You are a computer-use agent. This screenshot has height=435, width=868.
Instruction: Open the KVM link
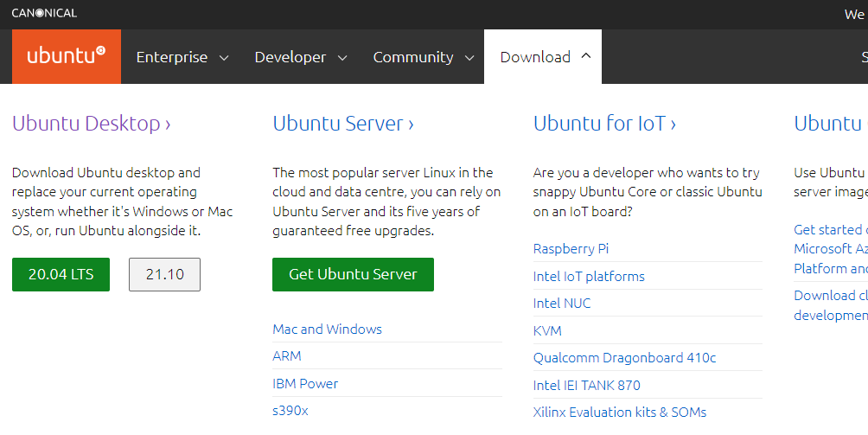tap(547, 330)
